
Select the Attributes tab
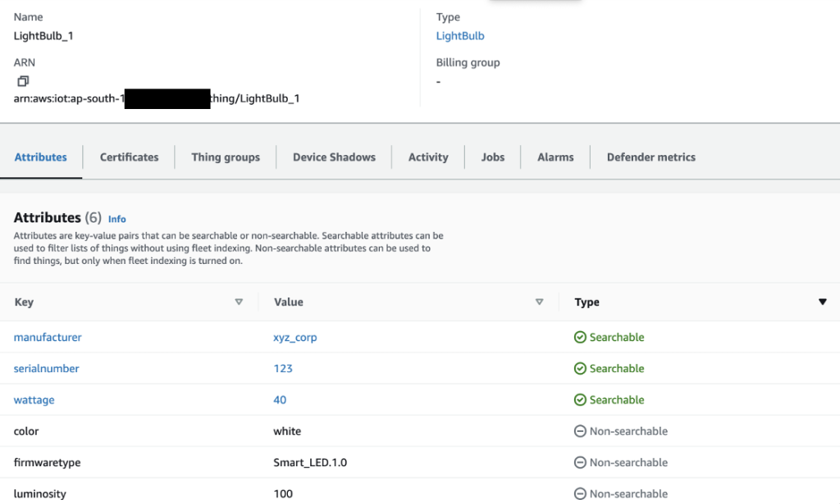tap(41, 157)
